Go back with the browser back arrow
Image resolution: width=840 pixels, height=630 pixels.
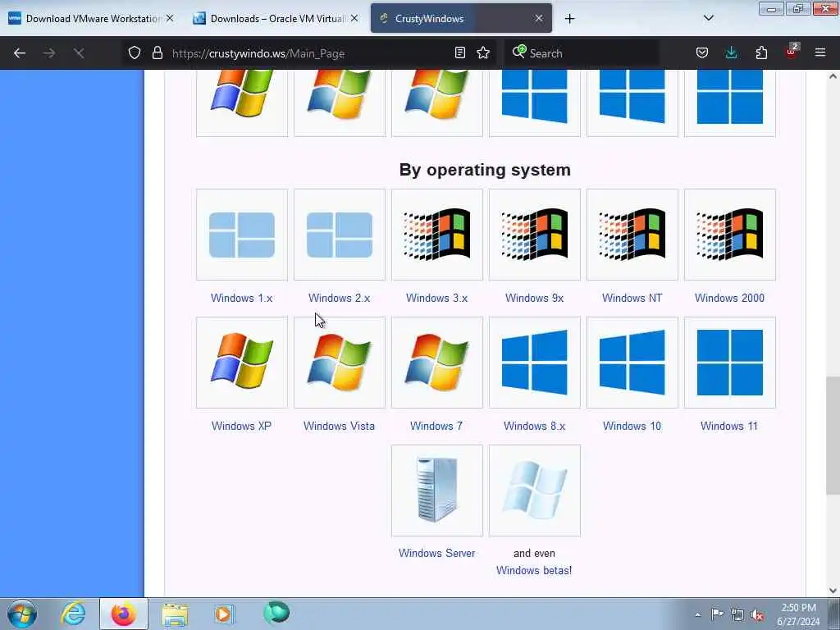[x=20, y=53]
